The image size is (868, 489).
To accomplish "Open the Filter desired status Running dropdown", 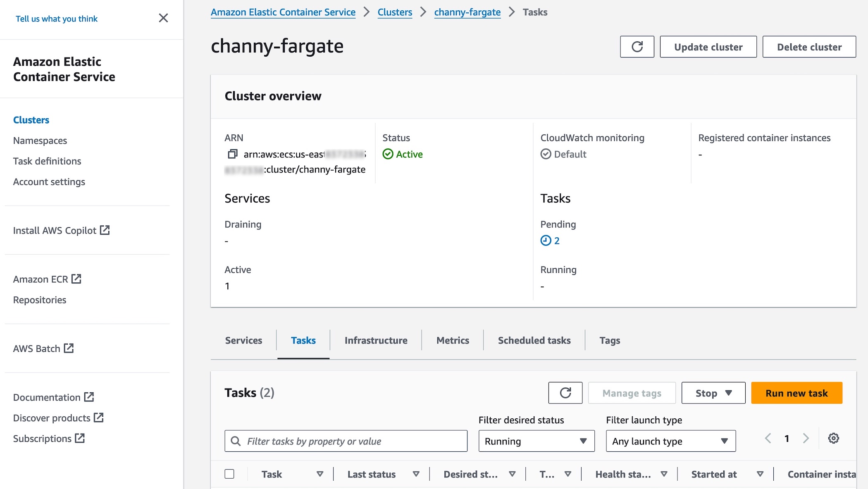I will click(x=537, y=441).
